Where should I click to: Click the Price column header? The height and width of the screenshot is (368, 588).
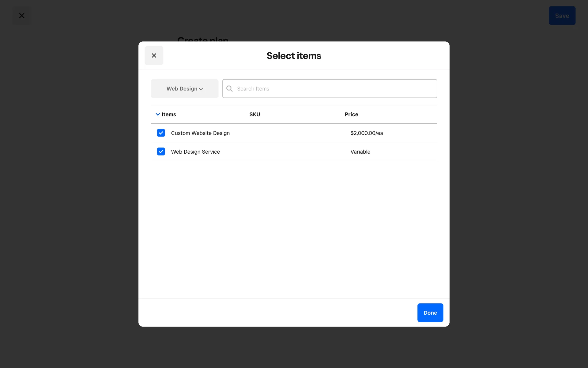(x=351, y=114)
